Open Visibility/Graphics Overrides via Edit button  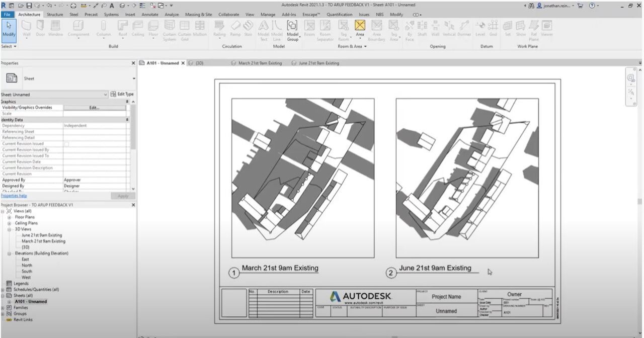click(95, 107)
